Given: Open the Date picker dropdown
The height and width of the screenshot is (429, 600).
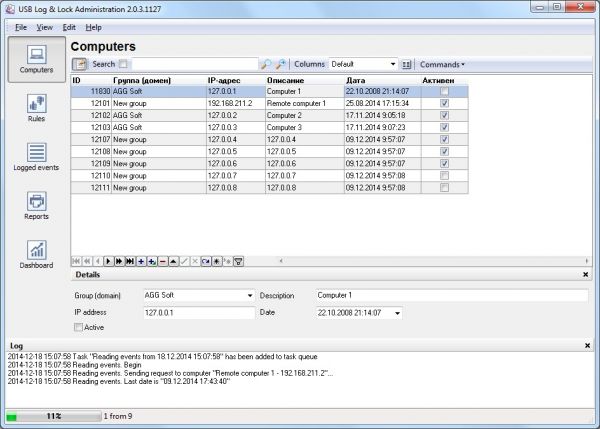Looking at the screenshot, I should (x=400, y=314).
